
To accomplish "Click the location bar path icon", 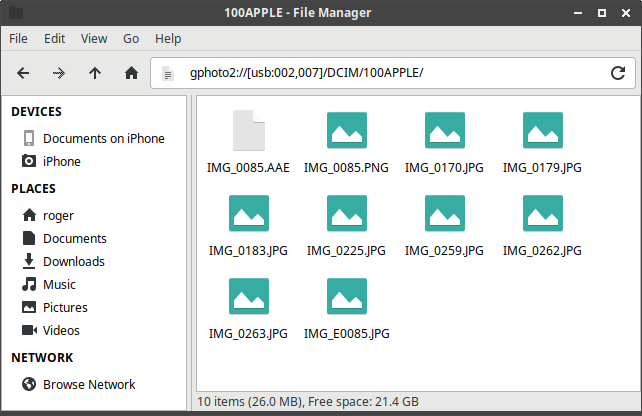I will point(168,74).
